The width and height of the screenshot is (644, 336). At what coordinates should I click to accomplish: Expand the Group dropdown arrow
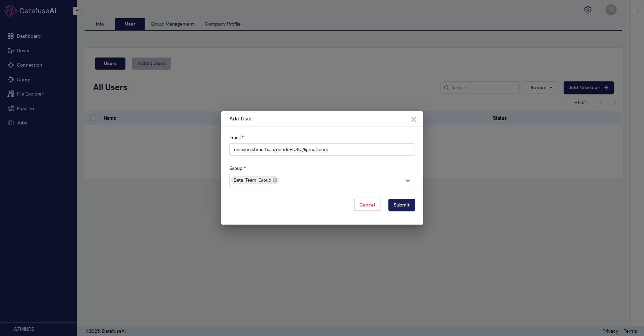click(408, 181)
